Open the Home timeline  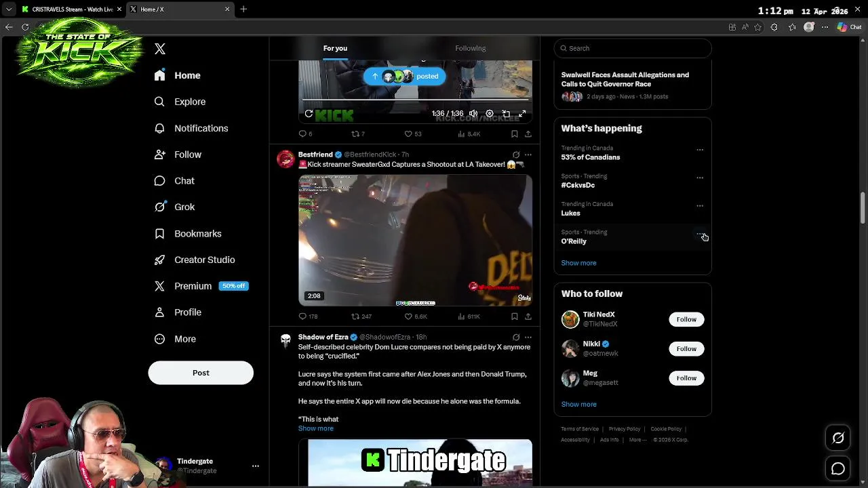[x=178, y=75]
